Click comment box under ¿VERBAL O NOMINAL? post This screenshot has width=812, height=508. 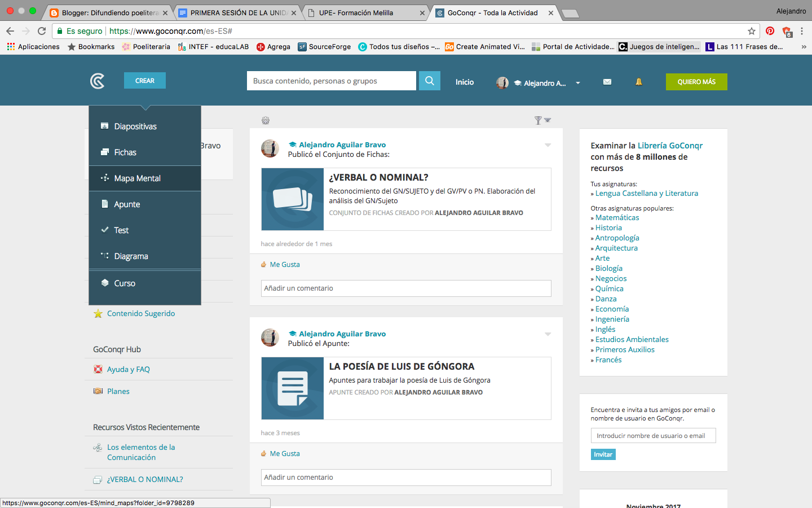406,288
